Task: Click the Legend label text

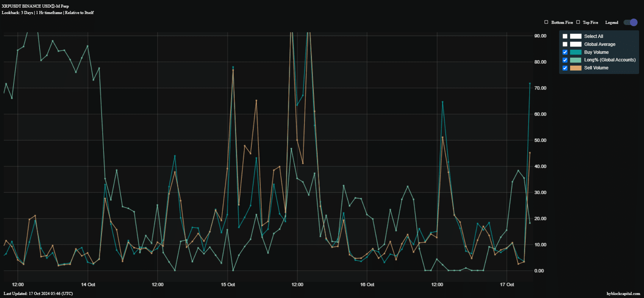Action: (611, 22)
